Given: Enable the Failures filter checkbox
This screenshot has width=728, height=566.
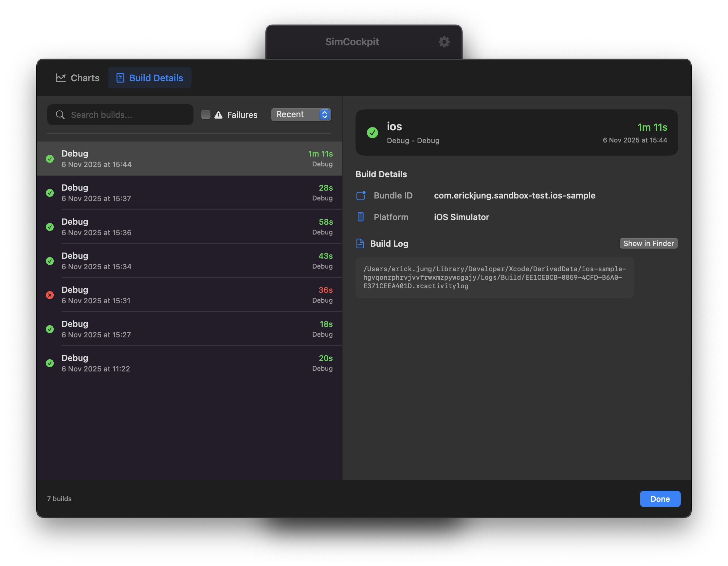Looking at the screenshot, I should point(206,115).
